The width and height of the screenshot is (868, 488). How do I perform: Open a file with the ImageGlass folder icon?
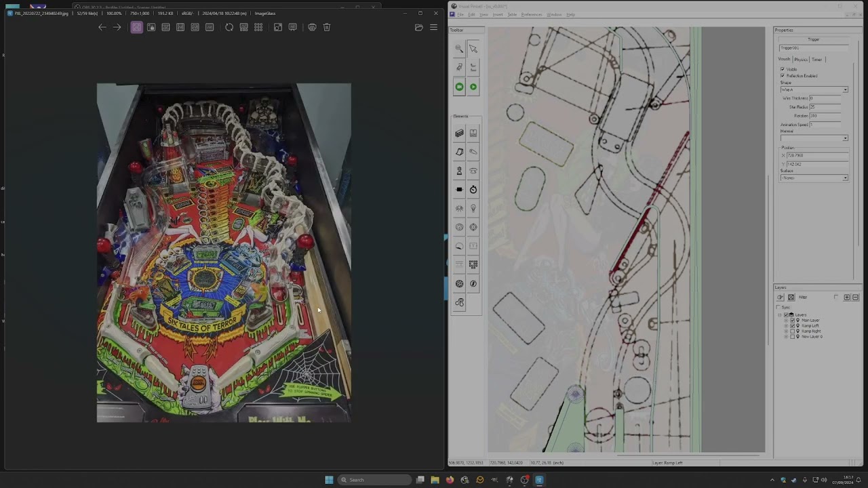pos(418,27)
